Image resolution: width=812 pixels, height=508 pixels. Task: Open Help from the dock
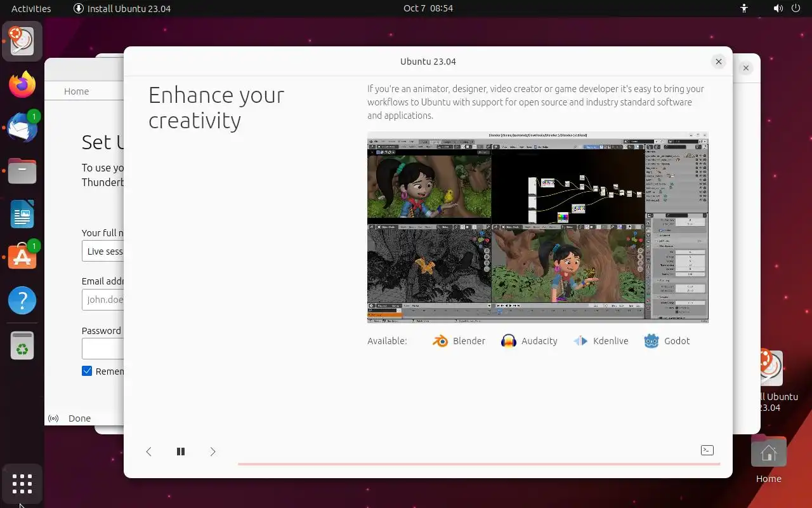click(22, 300)
